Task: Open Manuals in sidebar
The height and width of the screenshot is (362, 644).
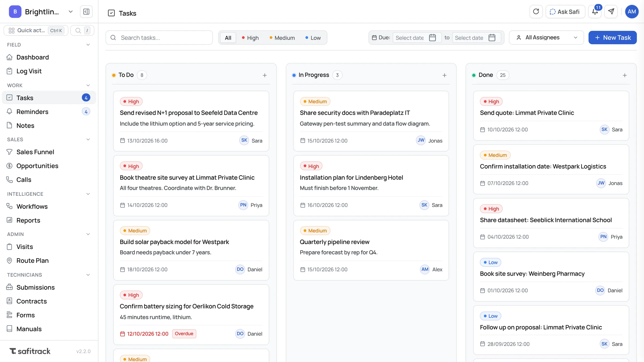Action: (49, 329)
